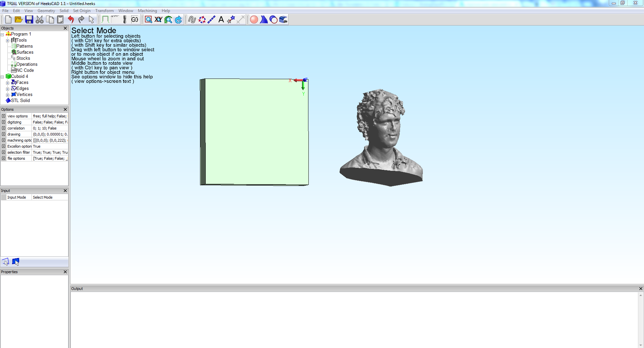Screen dimensions: 644x348
Task: Collapse the Cuboid 4 tree node
Action: (2, 77)
